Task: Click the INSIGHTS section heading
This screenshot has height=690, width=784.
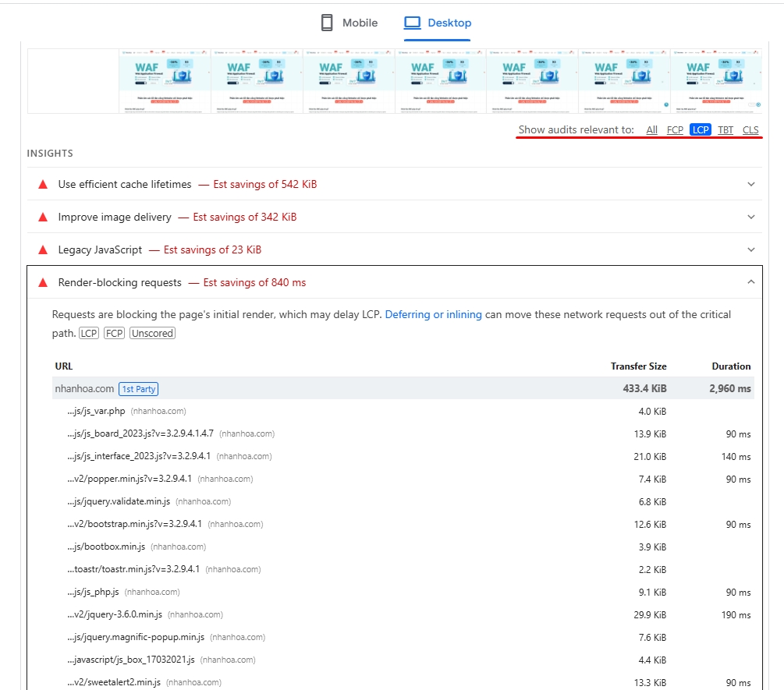Action: coord(50,154)
